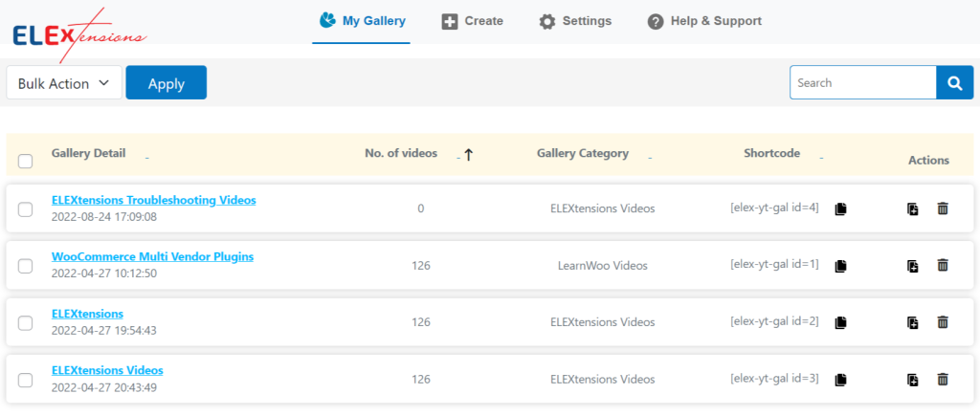The image size is (980, 416).
Task: Click shortcode text [elex-yt-gal id=4]
Action: pyautogui.click(x=774, y=208)
